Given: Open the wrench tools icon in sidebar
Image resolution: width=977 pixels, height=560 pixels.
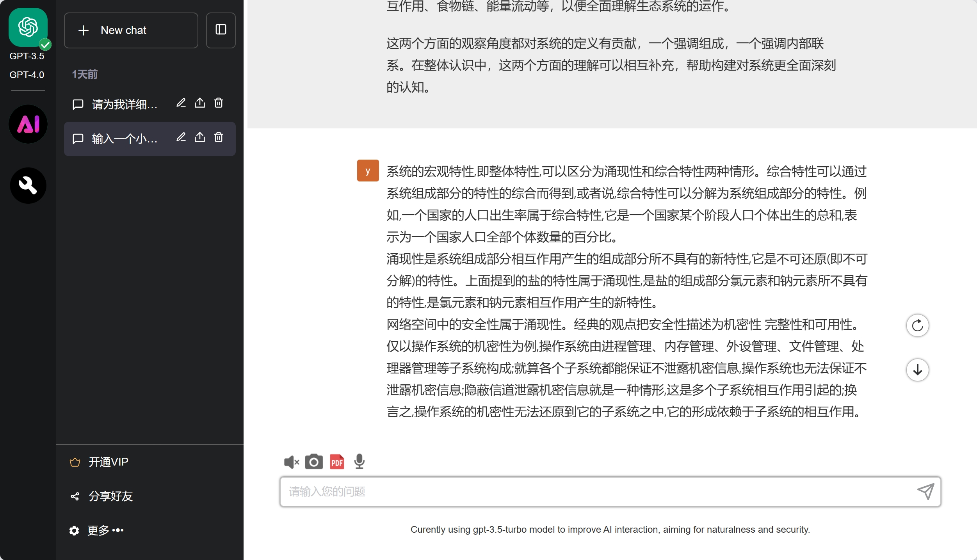Looking at the screenshot, I should [x=28, y=186].
